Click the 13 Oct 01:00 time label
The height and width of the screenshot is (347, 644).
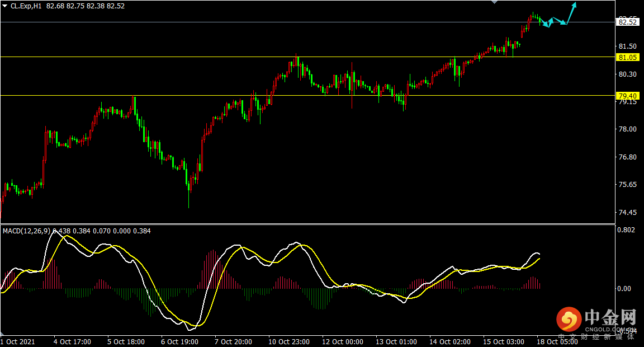pos(396,341)
